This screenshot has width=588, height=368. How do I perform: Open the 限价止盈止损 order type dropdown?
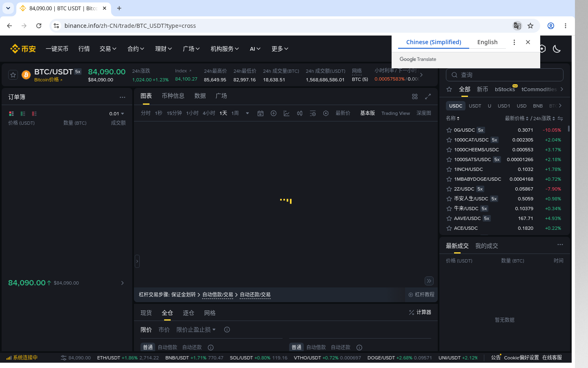196,330
